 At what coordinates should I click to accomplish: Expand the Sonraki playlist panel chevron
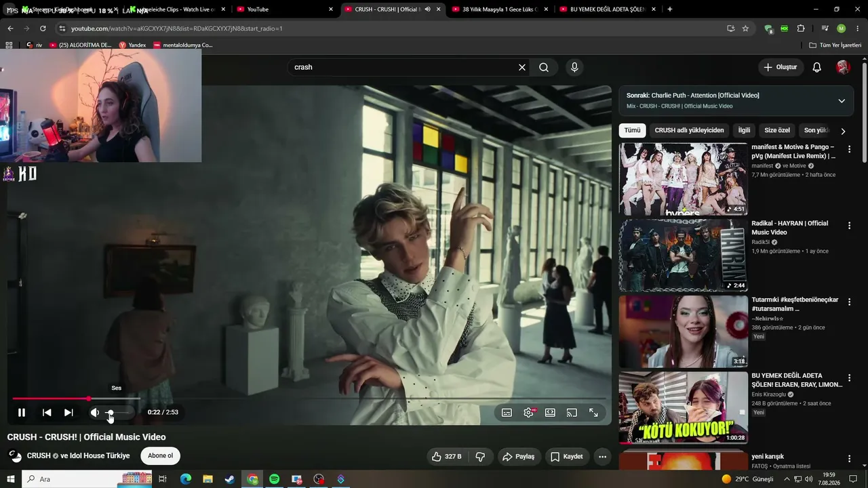click(842, 101)
